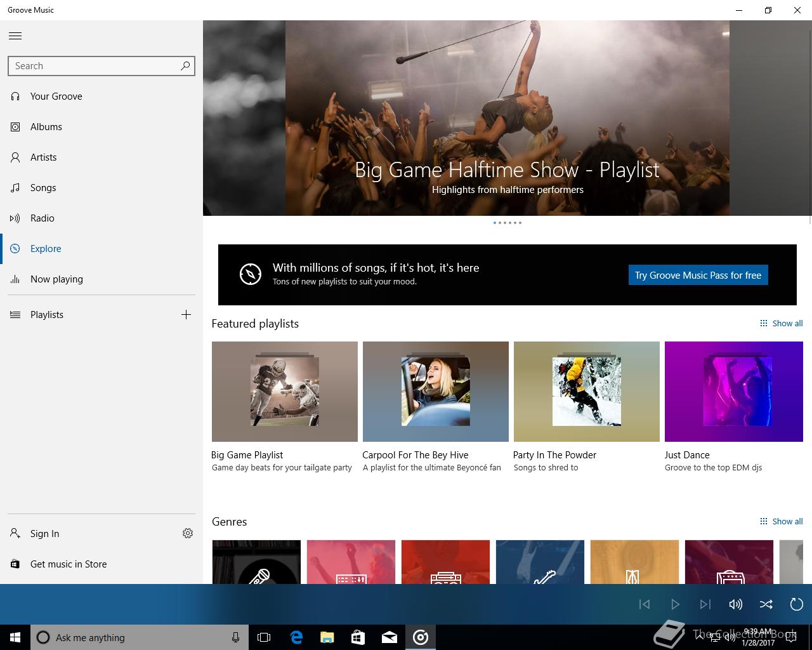Viewport: 812px width, 650px height.
Task: Click the Songs music note icon
Action: coord(15,188)
